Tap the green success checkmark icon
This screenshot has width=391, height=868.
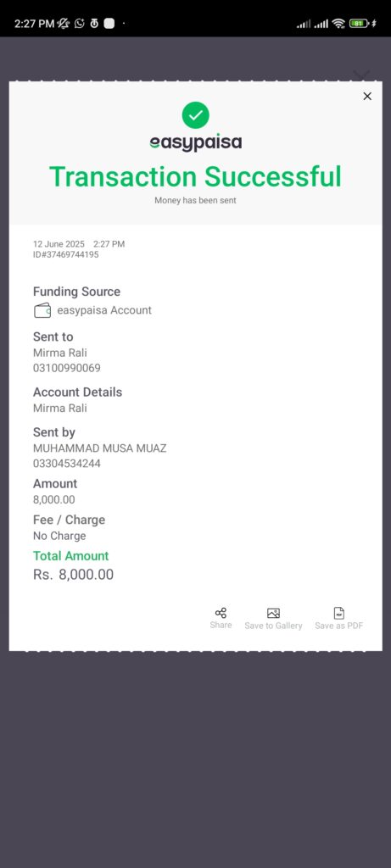pos(195,115)
